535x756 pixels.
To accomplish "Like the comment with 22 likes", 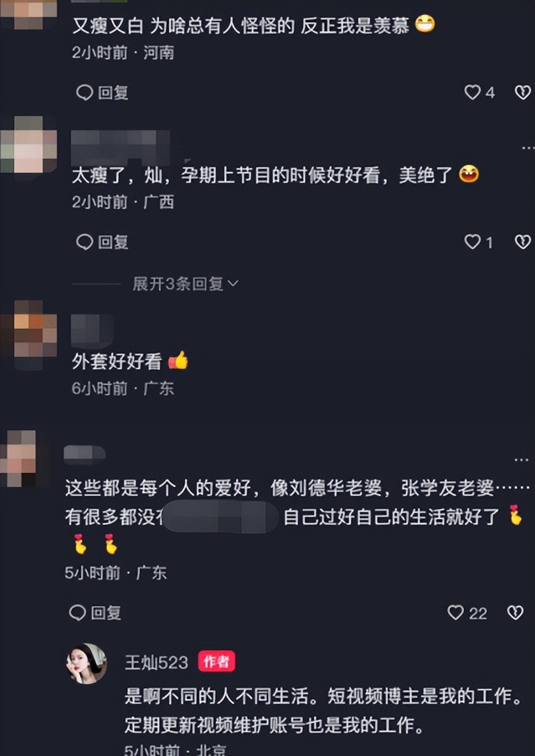I will pos(455,612).
